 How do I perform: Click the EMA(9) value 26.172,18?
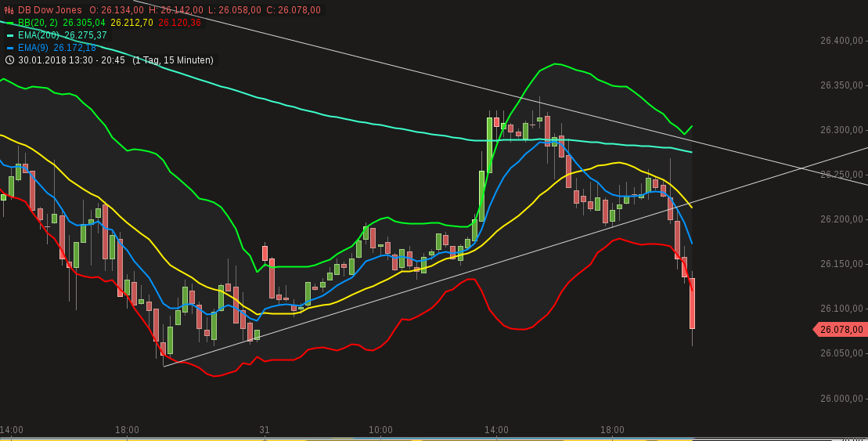click(x=74, y=49)
